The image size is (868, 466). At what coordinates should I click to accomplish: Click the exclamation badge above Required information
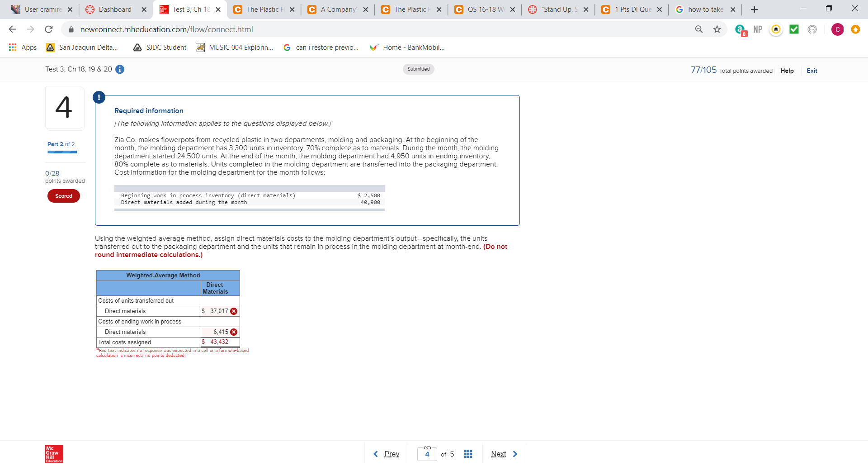[99, 97]
